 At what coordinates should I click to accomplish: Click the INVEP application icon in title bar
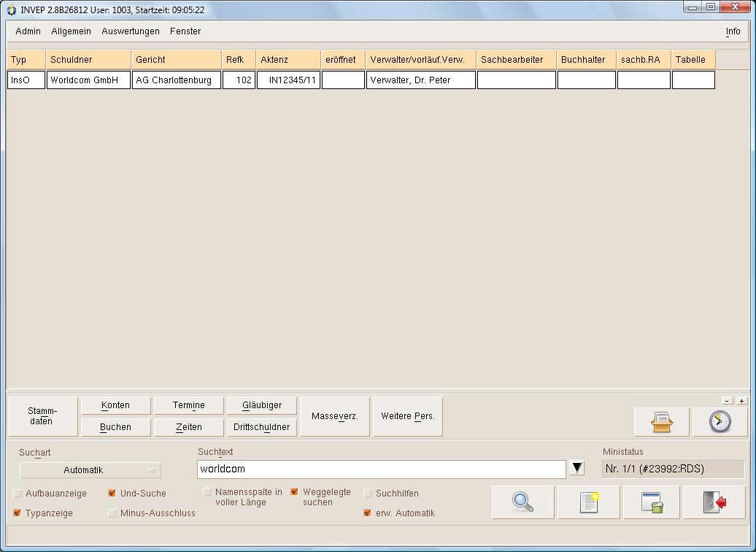[12, 9]
